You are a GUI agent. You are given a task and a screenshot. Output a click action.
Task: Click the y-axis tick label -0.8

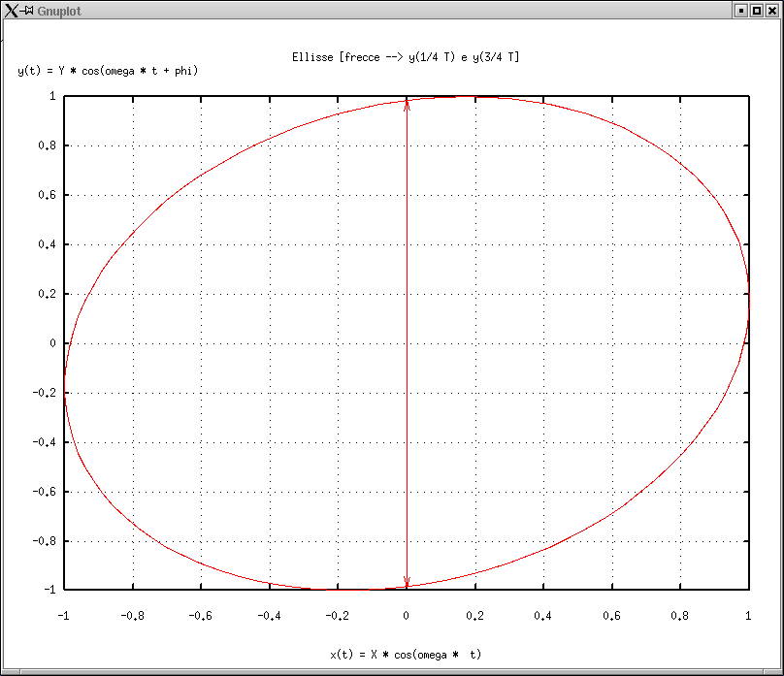pos(44,541)
